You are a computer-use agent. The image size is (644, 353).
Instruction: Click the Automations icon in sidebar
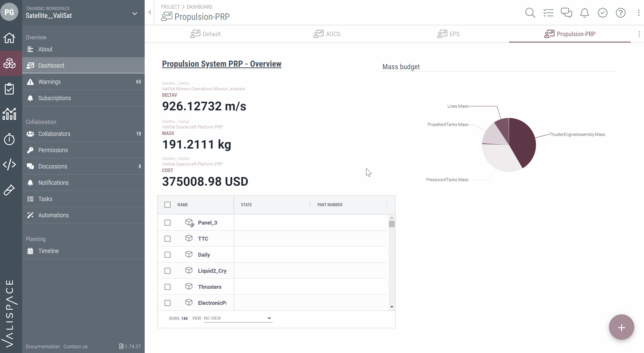pyautogui.click(x=31, y=215)
